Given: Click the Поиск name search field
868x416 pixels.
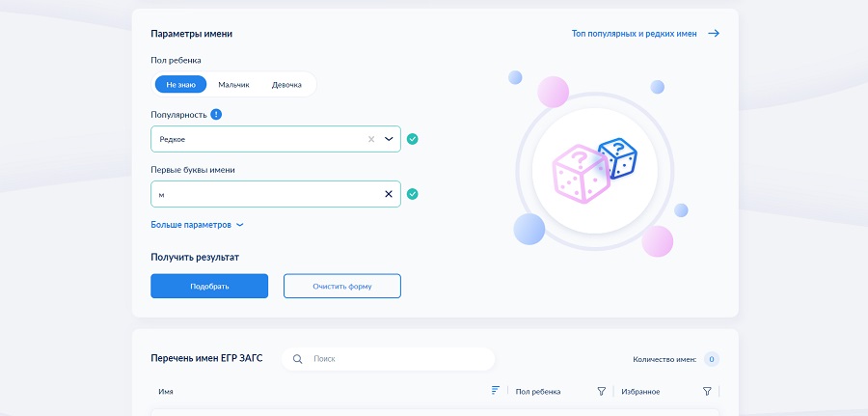Looking at the screenshot, I should click(388, 359).
